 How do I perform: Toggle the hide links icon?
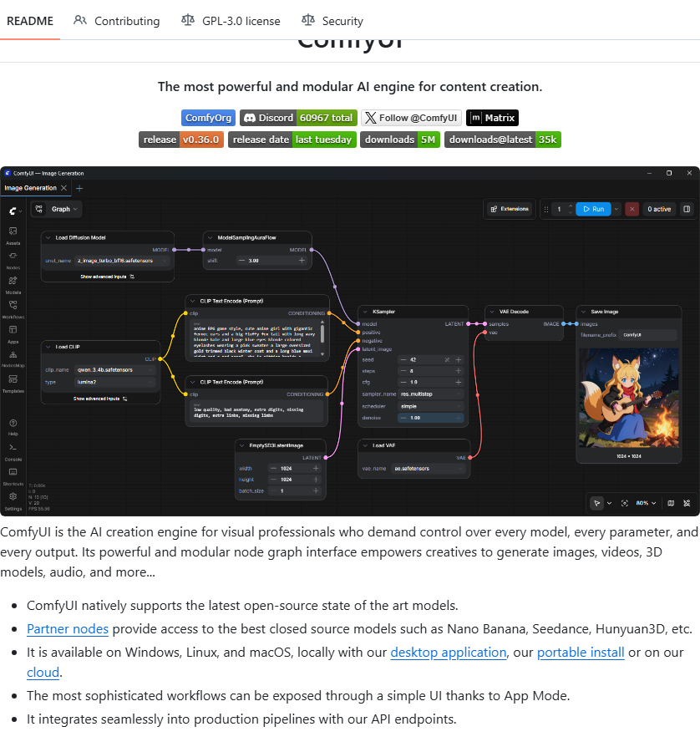tap(687, 503)
